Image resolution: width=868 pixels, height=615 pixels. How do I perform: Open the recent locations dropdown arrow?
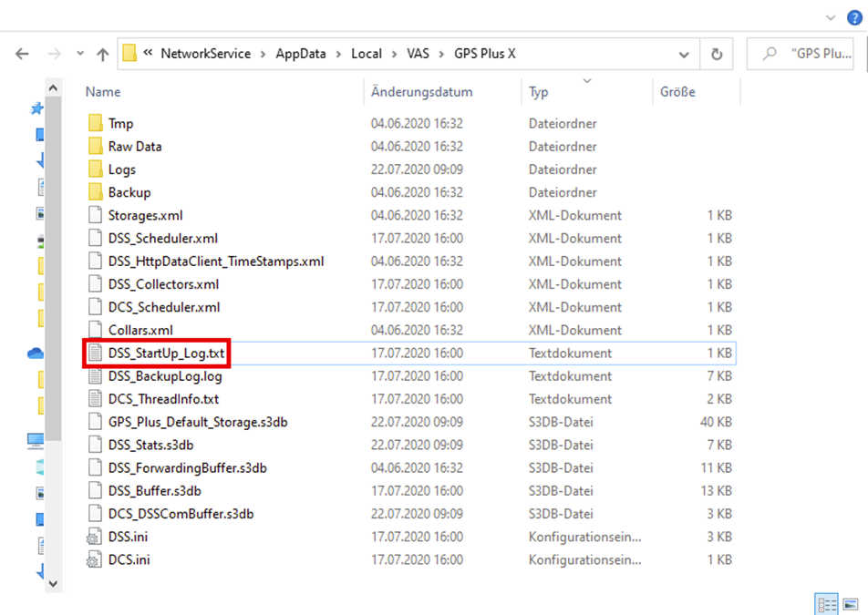[80, 54]
